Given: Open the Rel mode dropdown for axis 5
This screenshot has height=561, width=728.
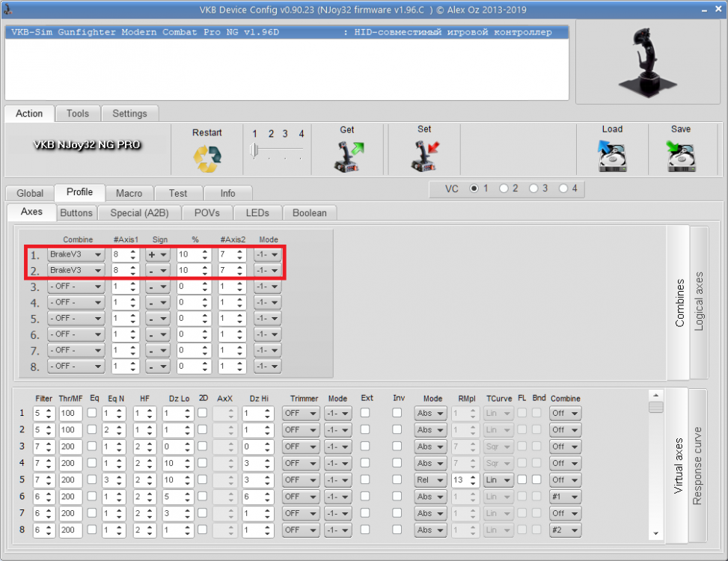Looking at the screenshot, I should 430,479.
